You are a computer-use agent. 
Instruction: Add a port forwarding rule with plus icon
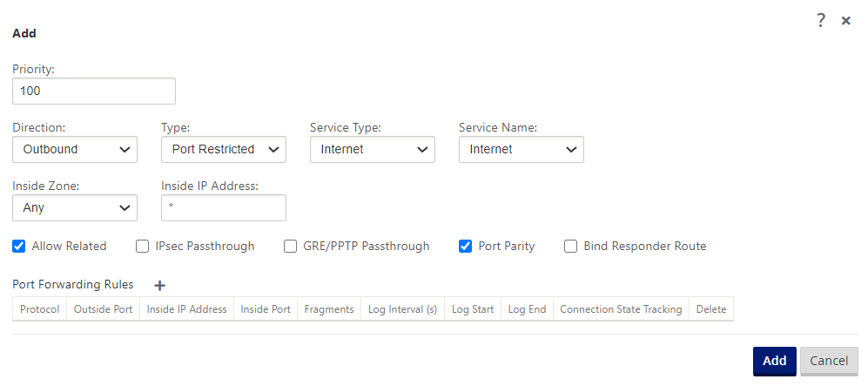[x=159, y=285]
